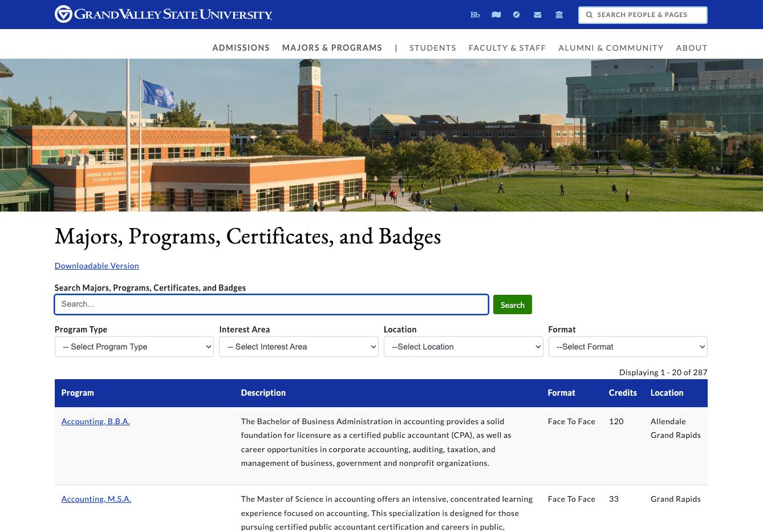
Task: Go to Majors & Programs menu
Action: (332, 48)
